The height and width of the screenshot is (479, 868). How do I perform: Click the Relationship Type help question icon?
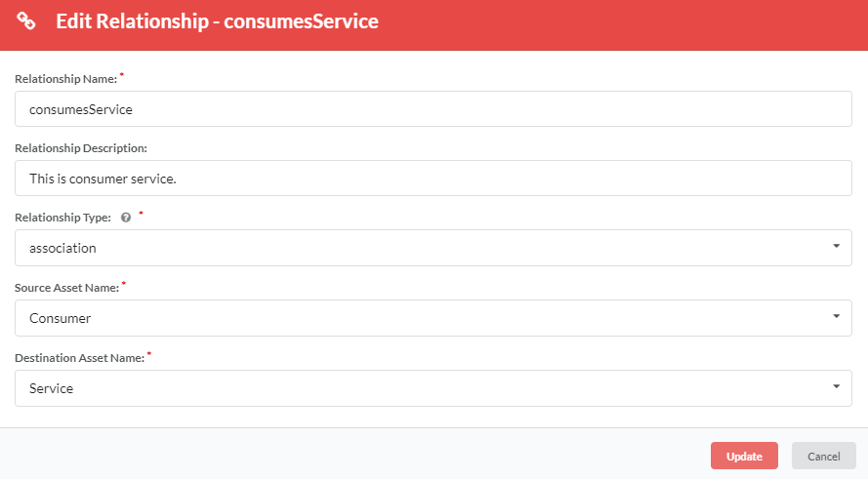126,218
